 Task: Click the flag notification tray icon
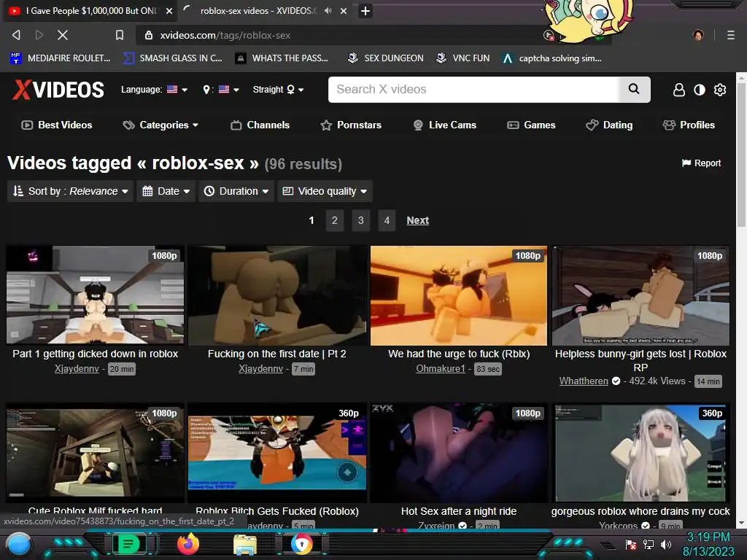631,545
